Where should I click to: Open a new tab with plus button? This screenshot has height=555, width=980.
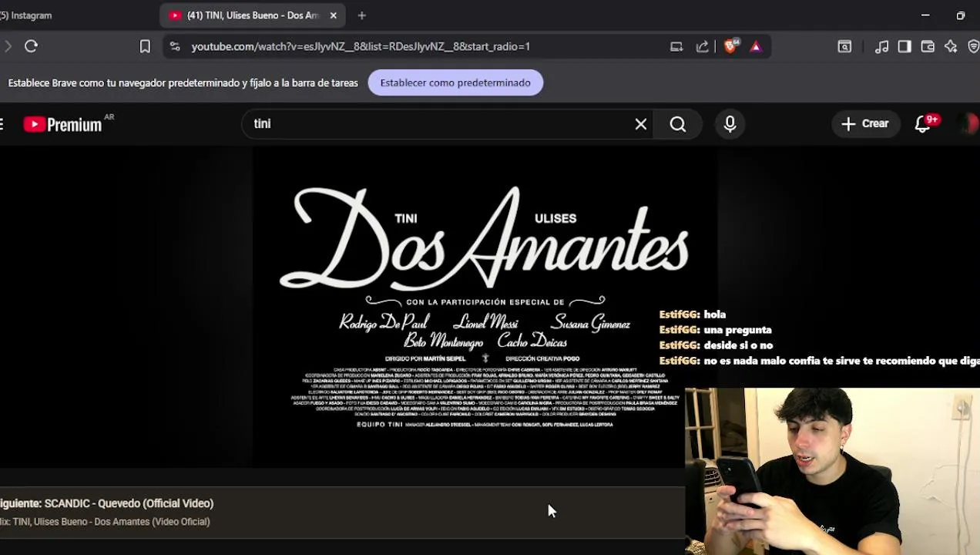[x=362, y=15]
